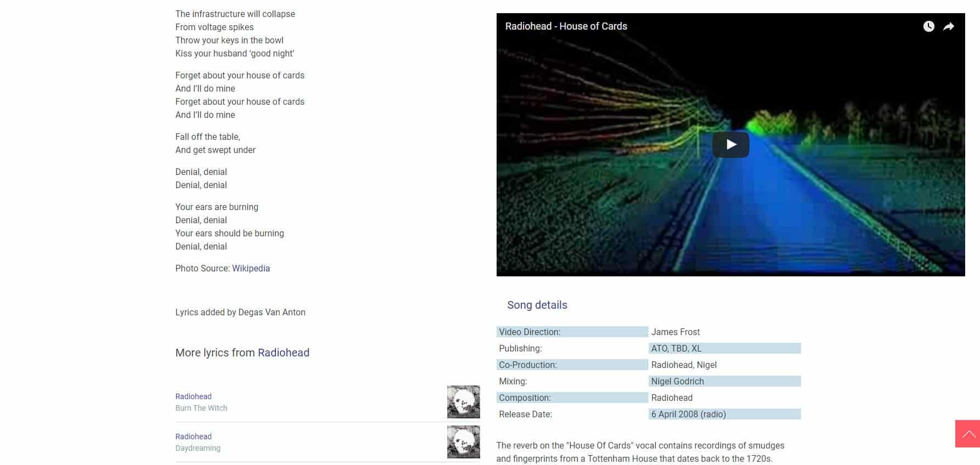The height and width of the screenshot is (465, 980).
Task: Select the Composition: label
Action: pos(572,398)
